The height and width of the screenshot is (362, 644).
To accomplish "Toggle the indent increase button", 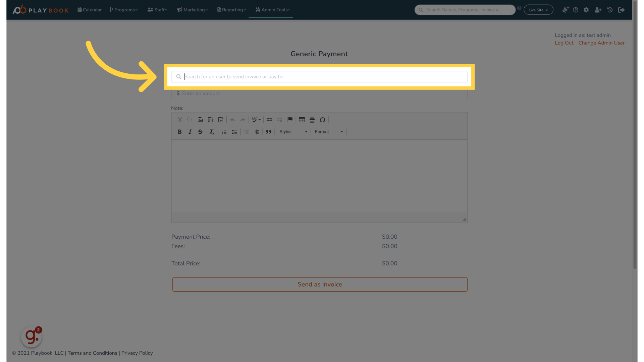I will (x=257, y=131).
